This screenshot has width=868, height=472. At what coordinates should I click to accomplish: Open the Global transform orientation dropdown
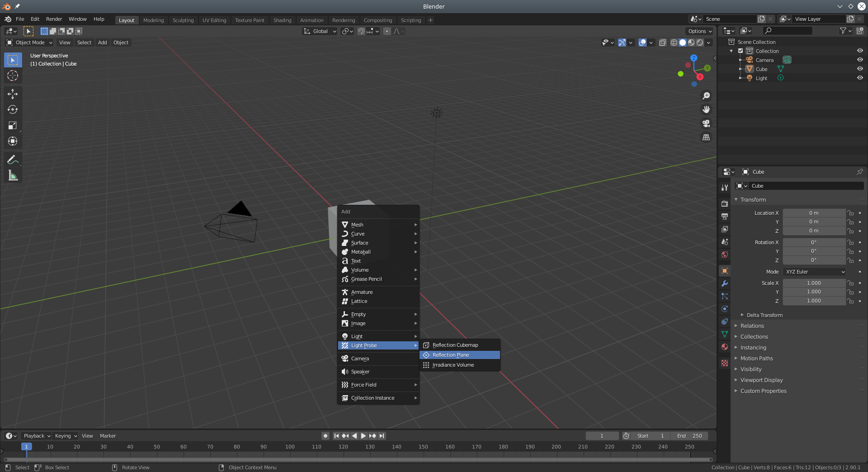(320, 31)
